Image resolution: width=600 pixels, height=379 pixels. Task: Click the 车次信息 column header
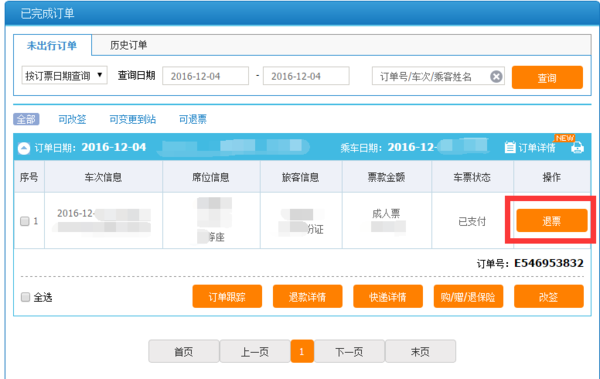tap(103, 177)
